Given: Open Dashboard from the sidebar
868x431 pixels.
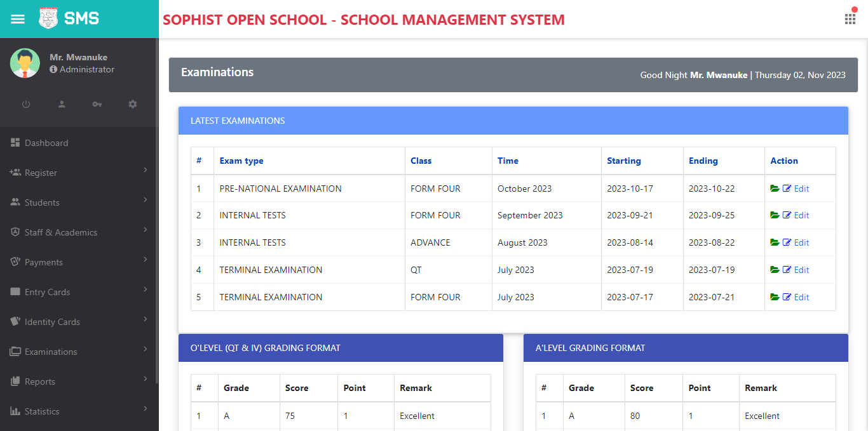Looking at the screenshot, I should (46, 143).
